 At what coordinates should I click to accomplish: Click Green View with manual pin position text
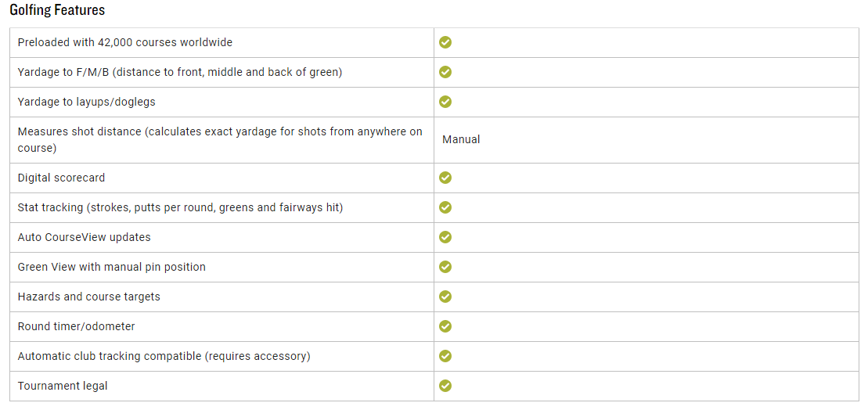point(112,267)
